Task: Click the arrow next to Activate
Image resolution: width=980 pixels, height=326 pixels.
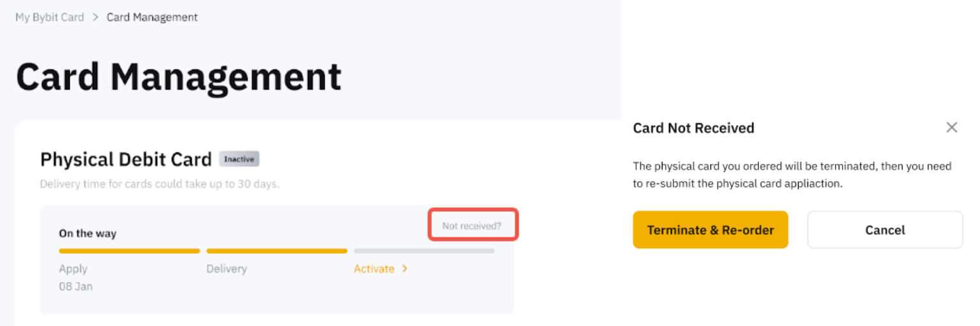Action: [x=405, y=269]
